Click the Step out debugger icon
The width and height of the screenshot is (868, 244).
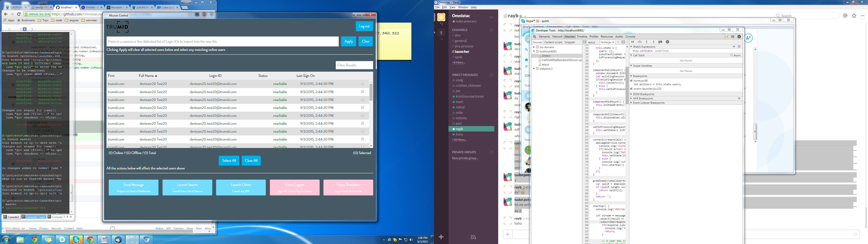653,42
